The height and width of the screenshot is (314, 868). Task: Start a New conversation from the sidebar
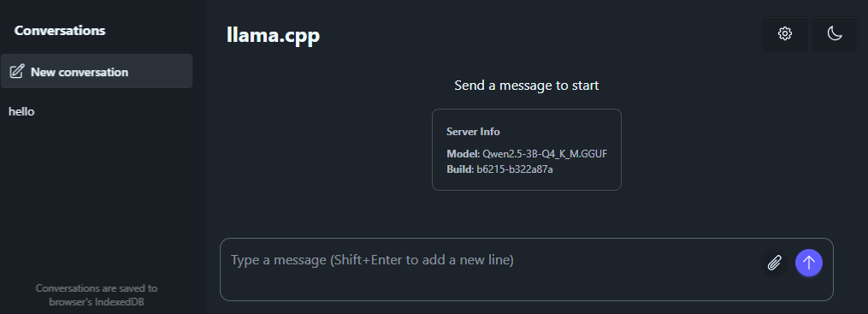pos(97,71)
